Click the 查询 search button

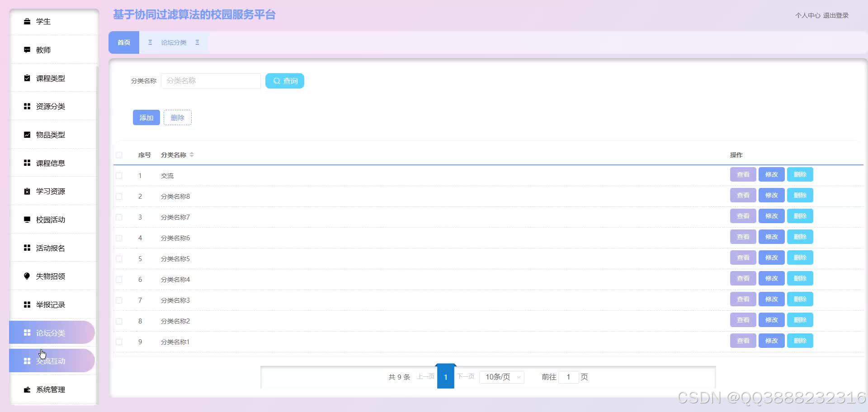[285, 81]
